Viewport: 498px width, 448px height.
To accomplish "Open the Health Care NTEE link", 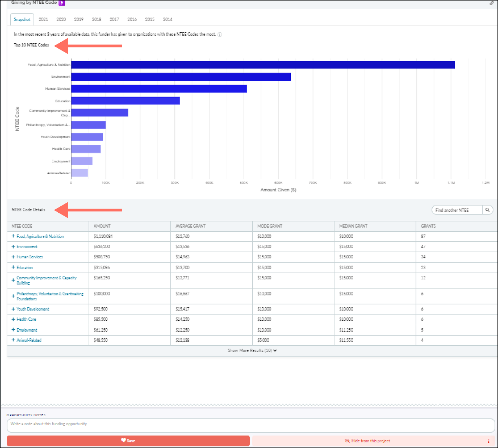I will 26,319.
